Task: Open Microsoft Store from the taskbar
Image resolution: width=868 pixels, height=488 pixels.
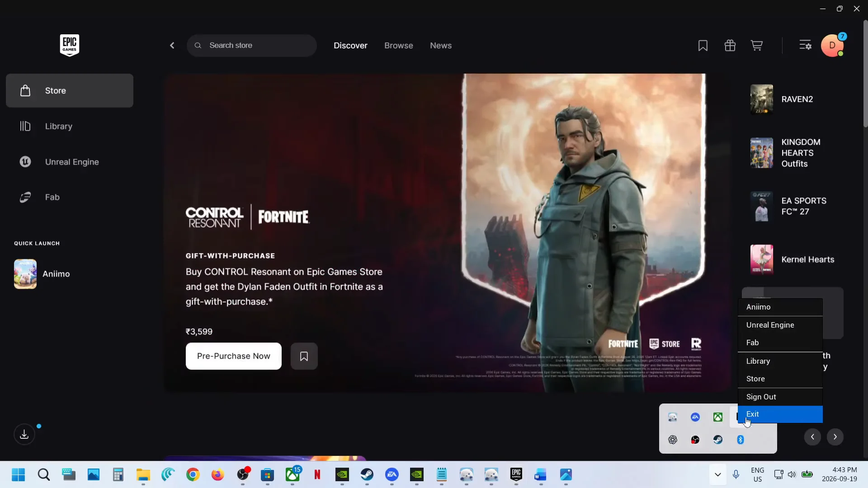Action: pyautogui.click(x=268, y=474)
